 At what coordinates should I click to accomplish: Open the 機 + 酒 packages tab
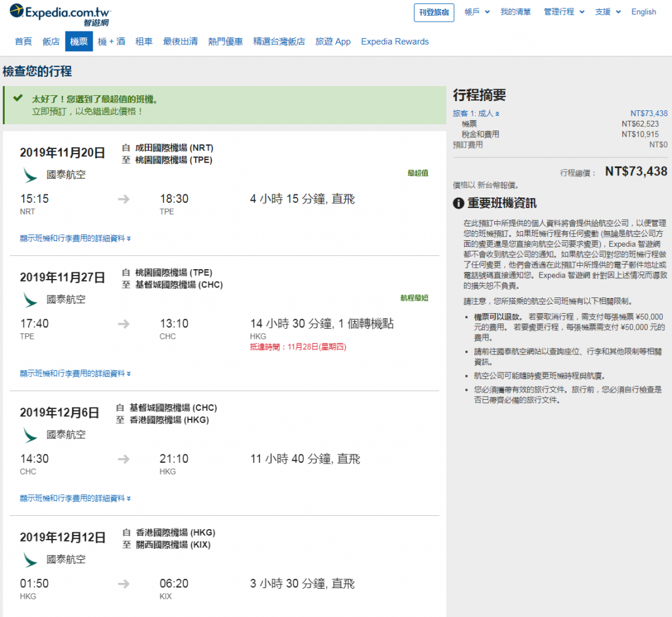click(112, 41)
